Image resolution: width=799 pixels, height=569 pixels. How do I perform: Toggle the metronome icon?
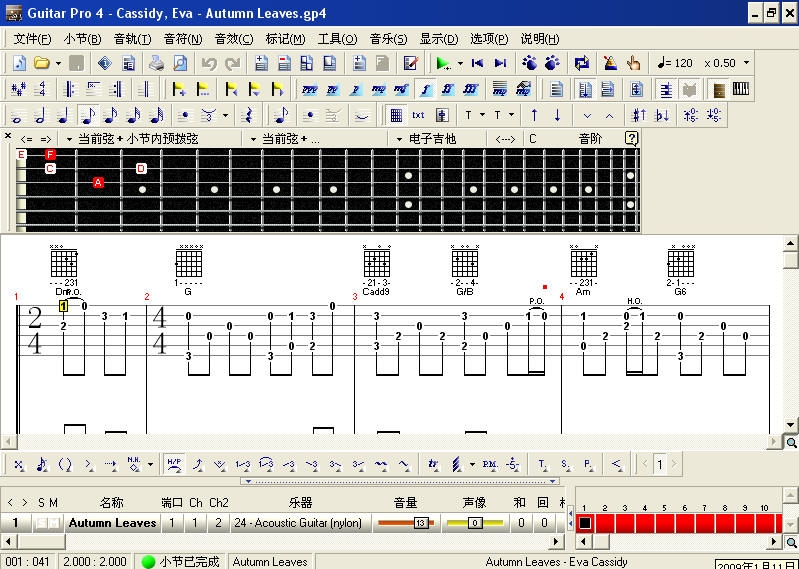click(610, 63)
